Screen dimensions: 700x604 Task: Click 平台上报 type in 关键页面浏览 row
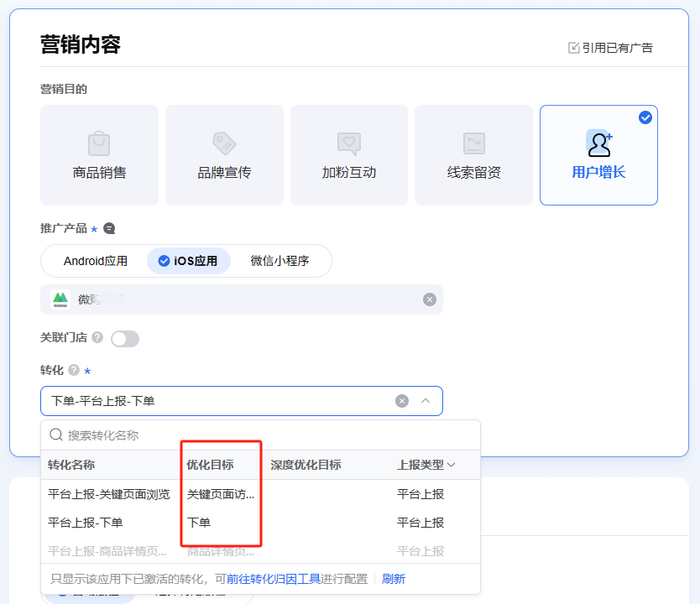(421, 494)
